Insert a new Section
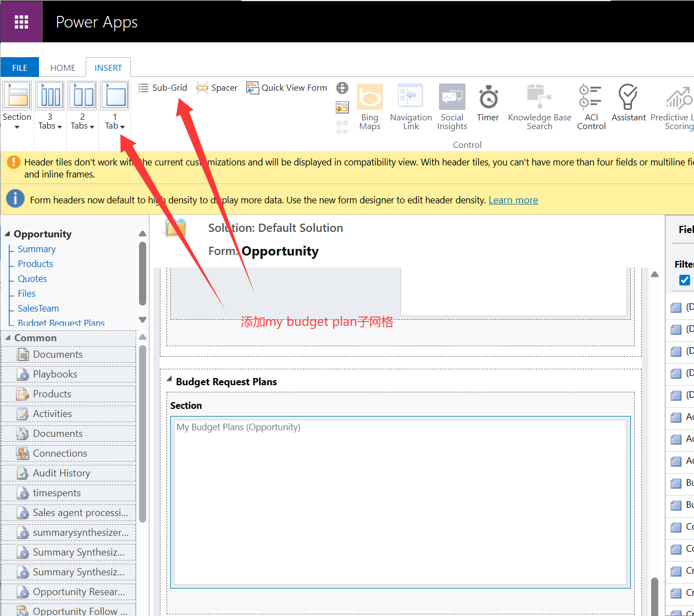The width and height of the screenshot is (694, 616). click(x=18, y=96)
